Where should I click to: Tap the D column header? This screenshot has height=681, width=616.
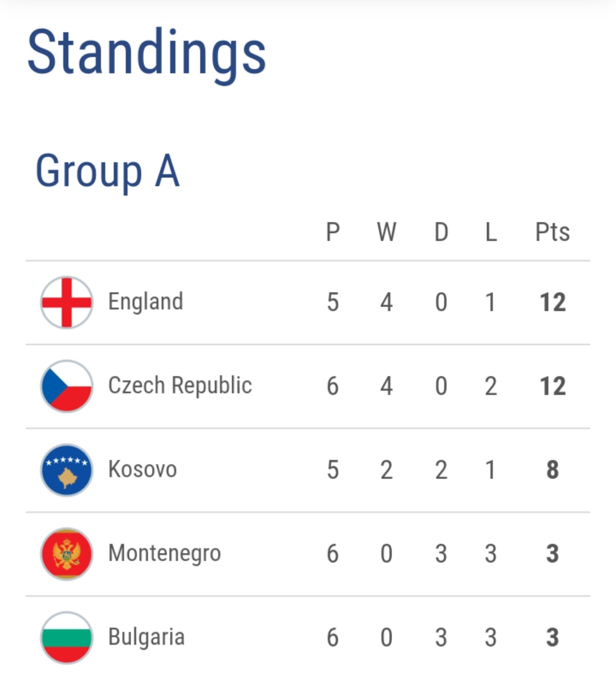click(441, 232)
